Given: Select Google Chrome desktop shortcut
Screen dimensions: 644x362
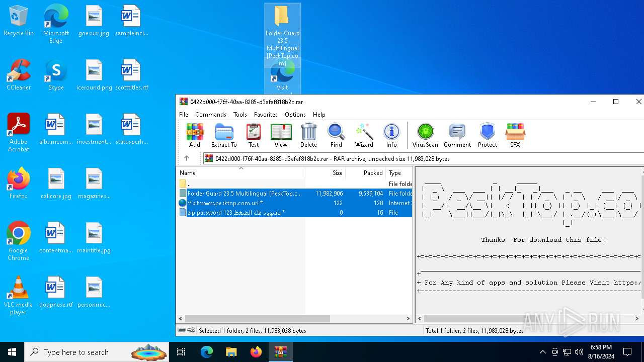Looking at the screenshot, I should [19, 241].
